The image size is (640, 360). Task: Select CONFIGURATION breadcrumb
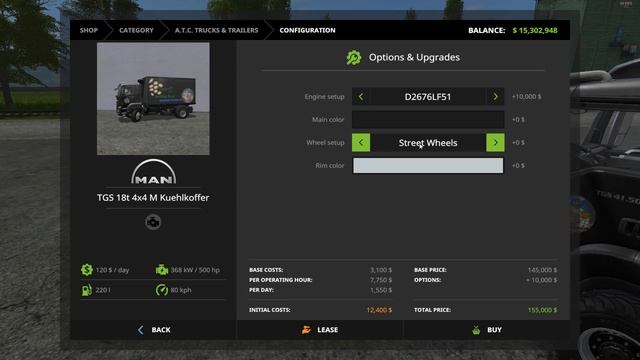tap(307, 30)
